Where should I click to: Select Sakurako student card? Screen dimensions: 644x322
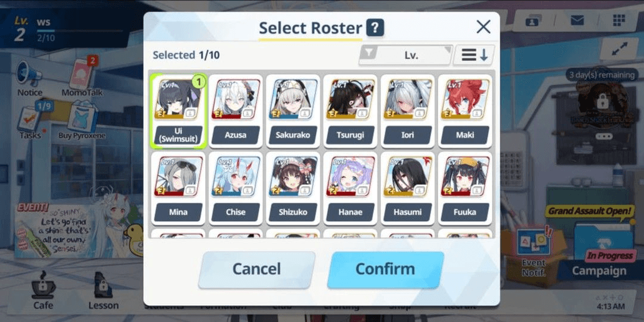click(x=293, y=111)
